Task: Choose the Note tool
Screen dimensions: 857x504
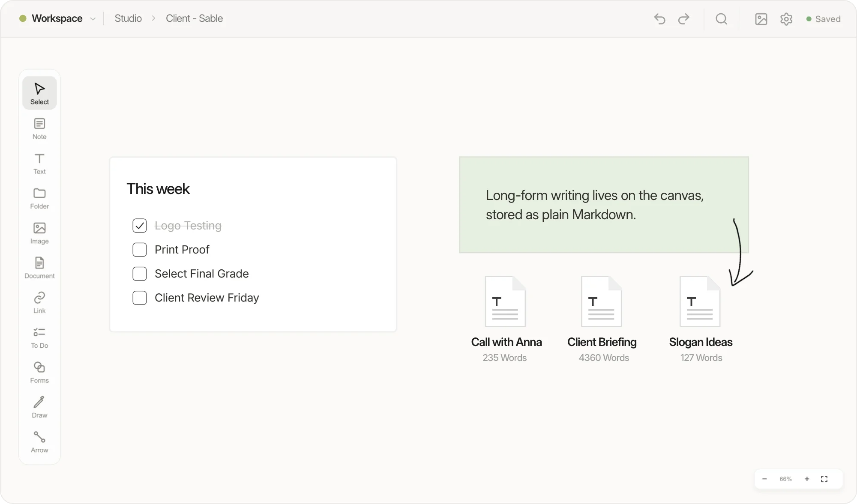Action: 39,128
